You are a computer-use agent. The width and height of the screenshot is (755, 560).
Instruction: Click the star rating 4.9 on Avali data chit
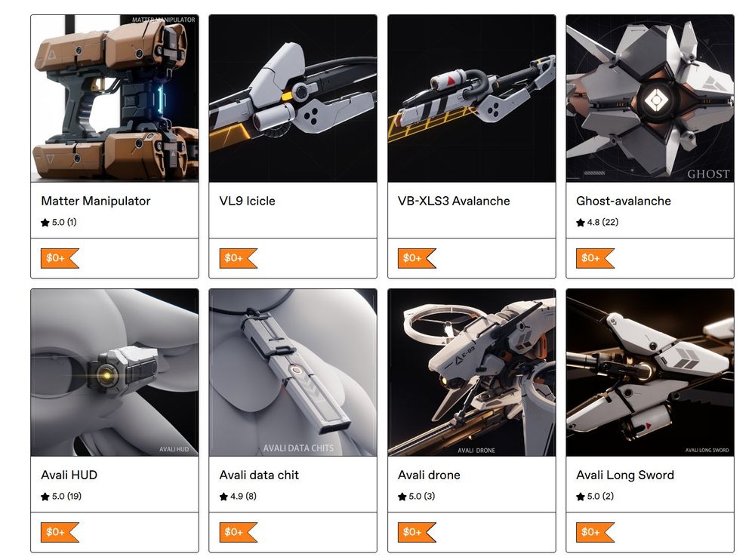point(238,496)
